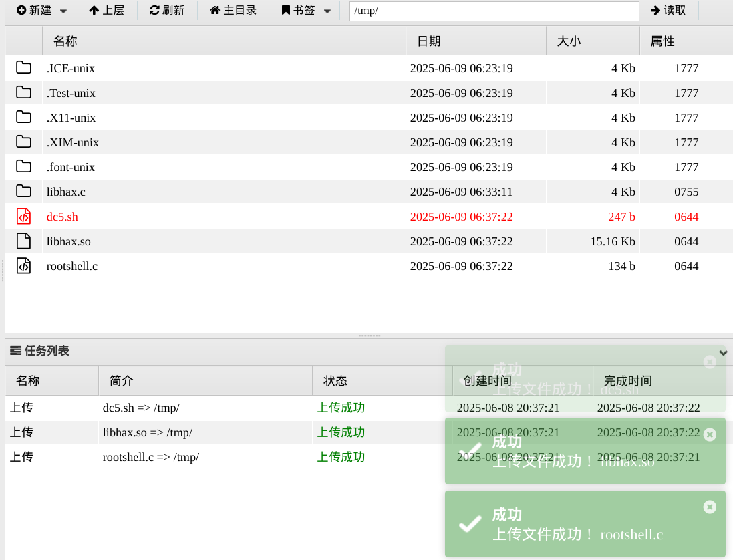Image resolution: width=733 pixels, height=560 pixels.
Task: Click the .XIM-unix folder name
Action: point(73,142)
